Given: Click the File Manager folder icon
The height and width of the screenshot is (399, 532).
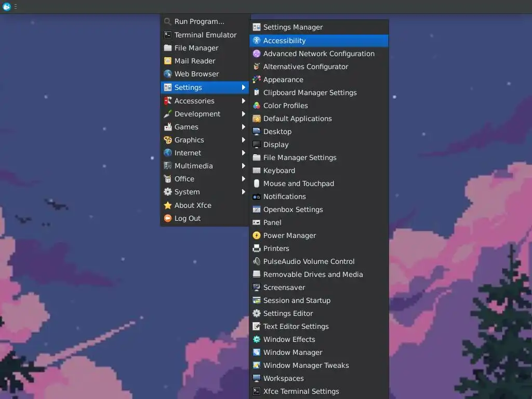Looking at the screenshot, I should coord(168,48).
